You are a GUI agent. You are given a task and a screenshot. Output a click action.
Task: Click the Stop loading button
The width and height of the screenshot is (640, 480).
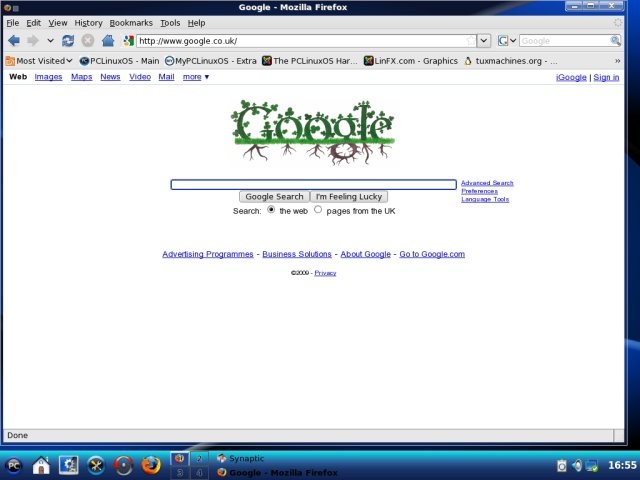click(x=87, y=40)
